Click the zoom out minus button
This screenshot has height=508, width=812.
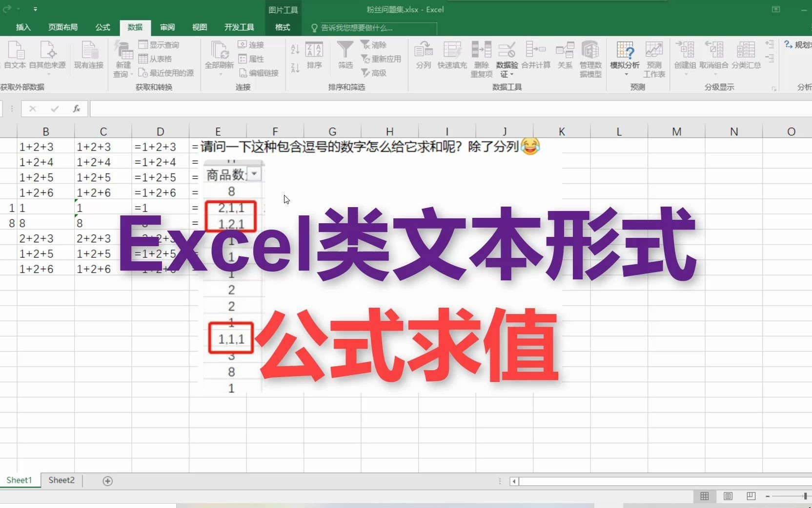(x=768, y=496)
